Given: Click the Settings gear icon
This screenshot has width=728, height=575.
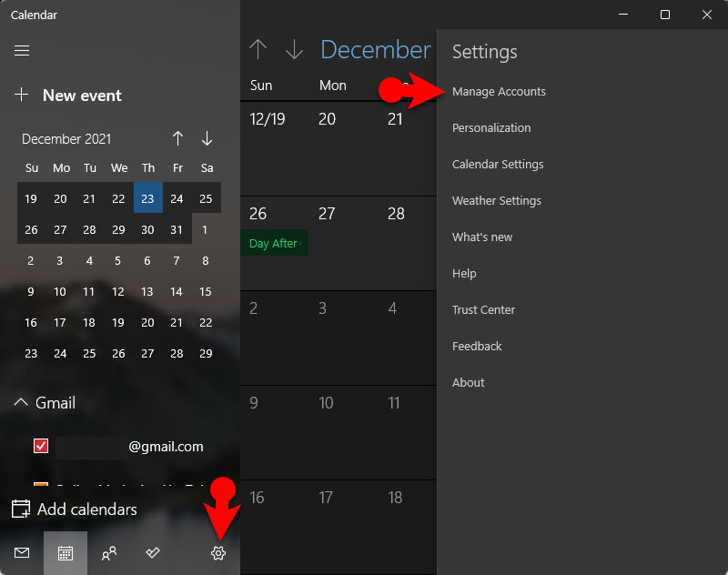Looking at the screenshot, I should tap(218, 553).
